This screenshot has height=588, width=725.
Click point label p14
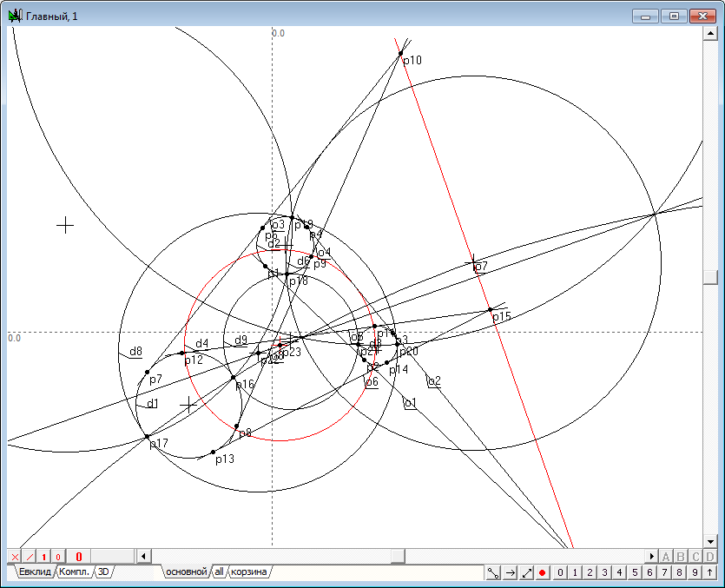pos(399,370)
